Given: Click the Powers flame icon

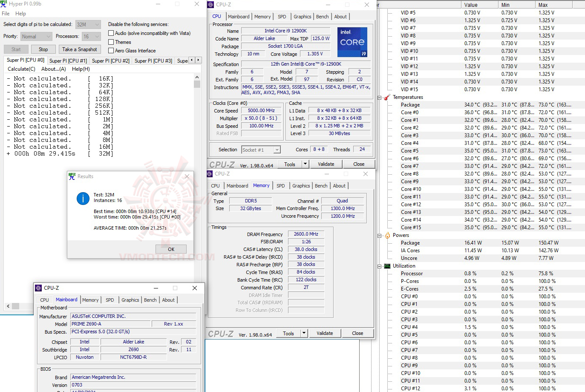Looking at the screenshot, I should click(x=387, y=235).
